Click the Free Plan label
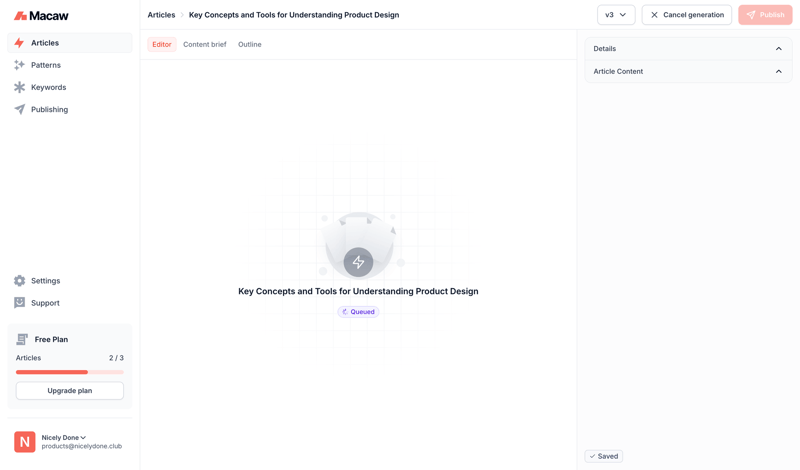Screen dimensions: 800x470 tap(51, 339)
